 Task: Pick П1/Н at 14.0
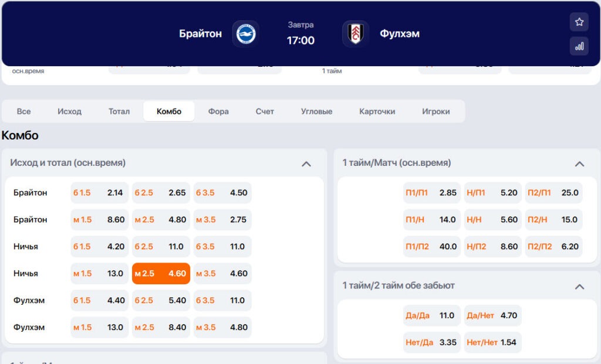click(x=431, y=220)
